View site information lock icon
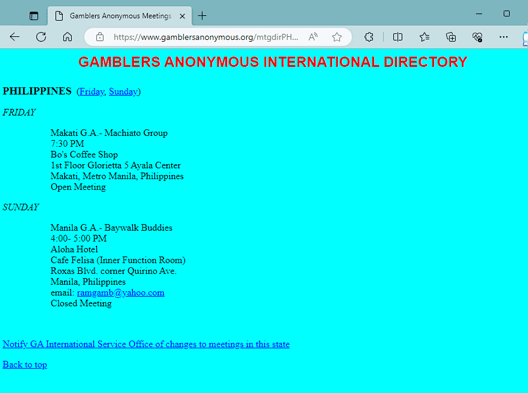528x393 pixels. tap(100, 37)
